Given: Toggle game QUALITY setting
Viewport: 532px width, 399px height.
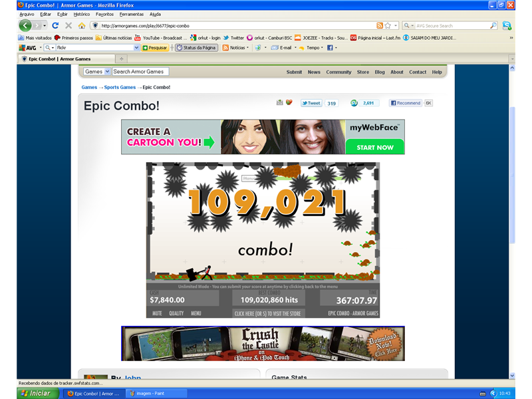Looking at the screenshot, I should pos(176,313).
